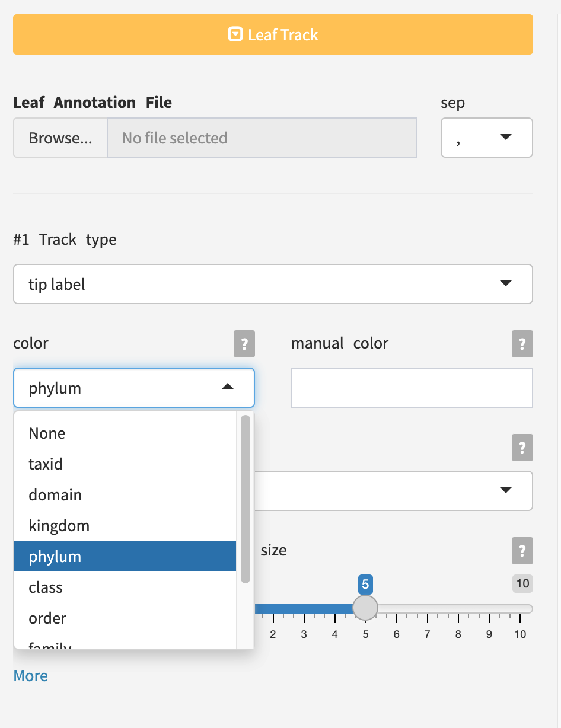Click Browse to choose annotation file
The image size is (561, 728).
(60, 138)
